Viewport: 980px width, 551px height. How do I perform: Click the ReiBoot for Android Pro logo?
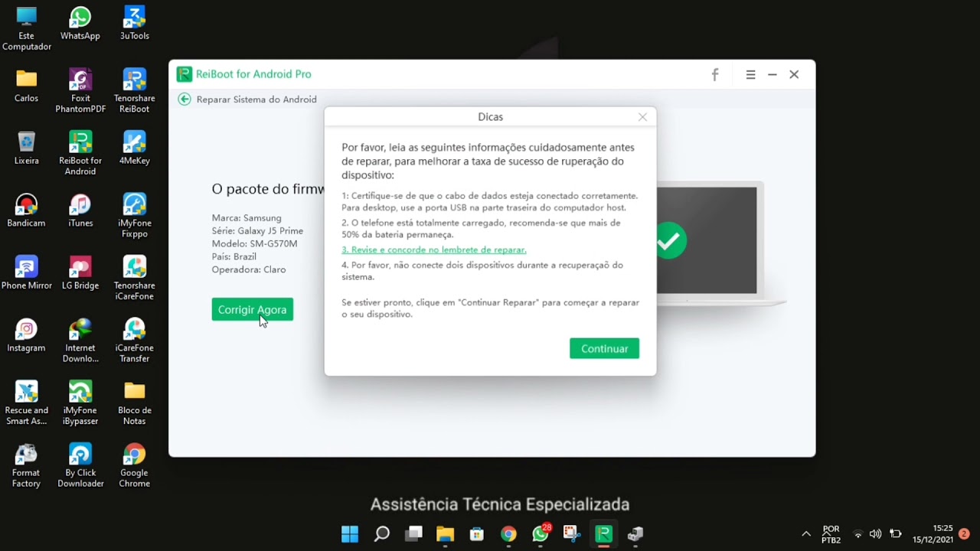[185, 74]
